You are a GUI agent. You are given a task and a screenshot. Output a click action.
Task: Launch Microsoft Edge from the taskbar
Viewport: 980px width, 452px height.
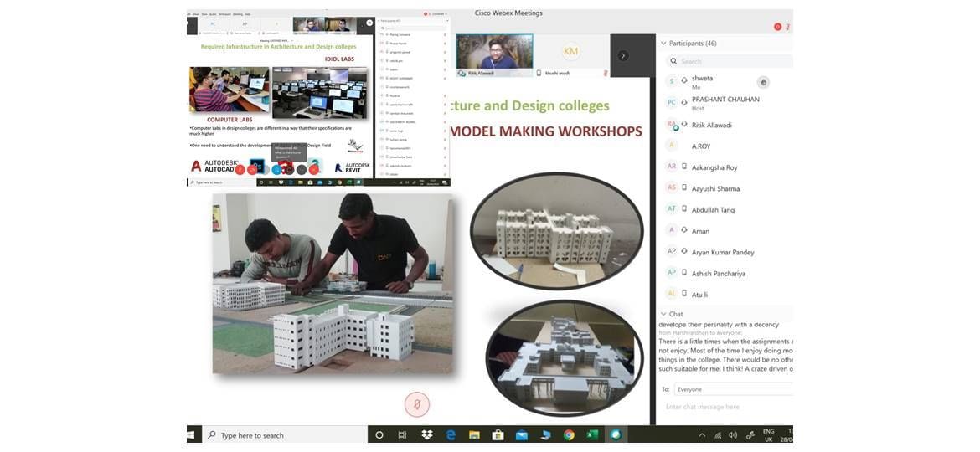click(x=451, y=435)
